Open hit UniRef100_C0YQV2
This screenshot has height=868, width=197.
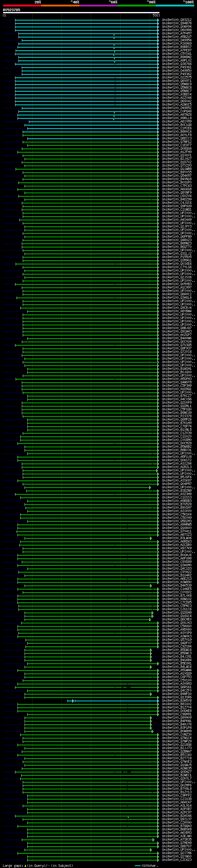coord(177,592)
